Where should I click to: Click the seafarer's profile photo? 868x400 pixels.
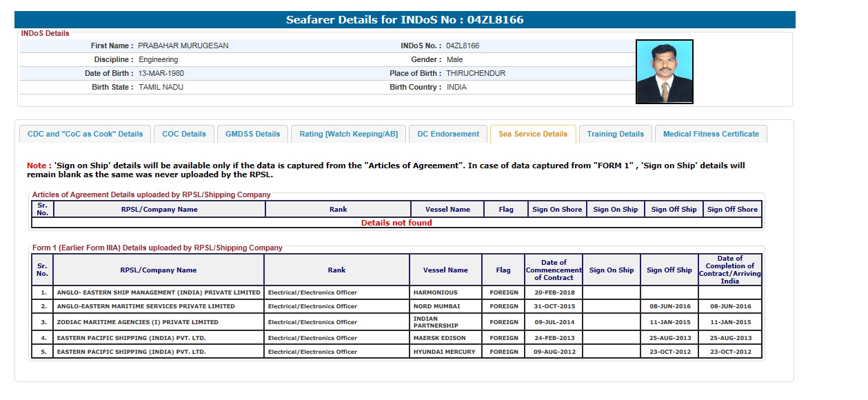pos(664,72)
